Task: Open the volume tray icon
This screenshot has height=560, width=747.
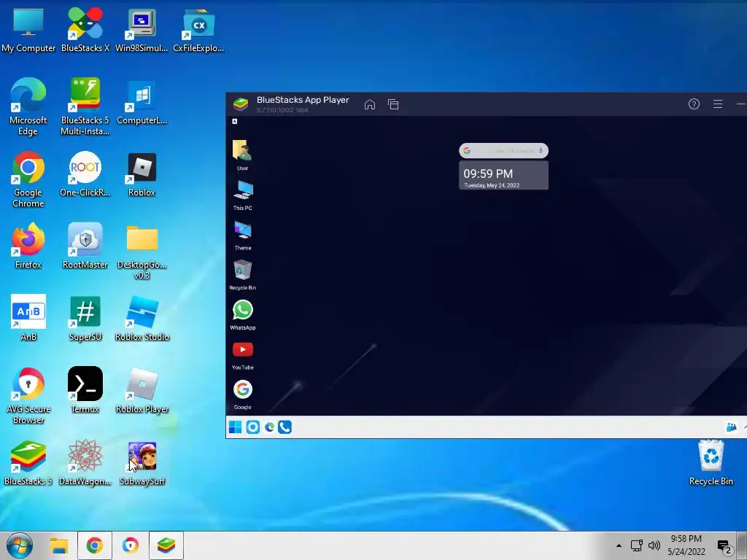Action: [654, 545]
